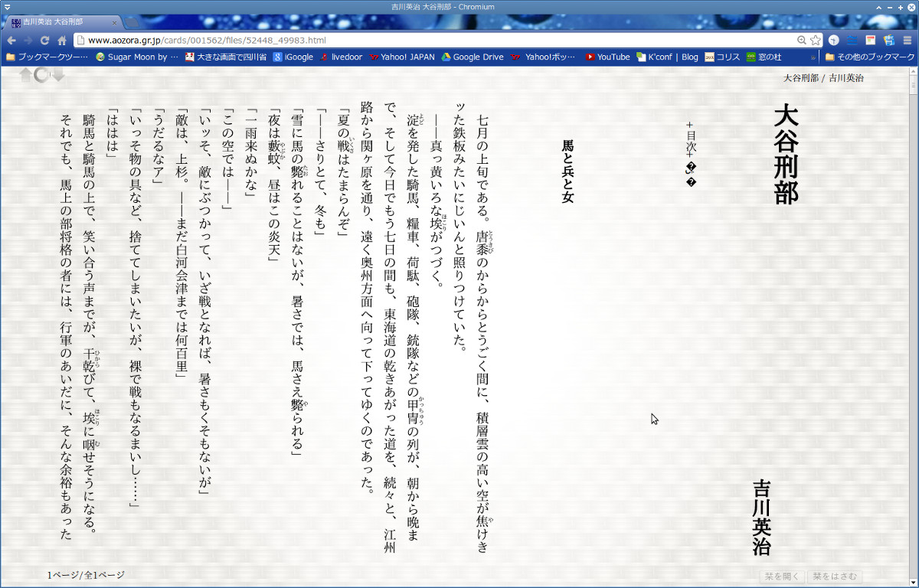This screenshot has width=919, height=588.
Task: Open the Yahoo!ボッ… bookmark
Action: point(542,57)
